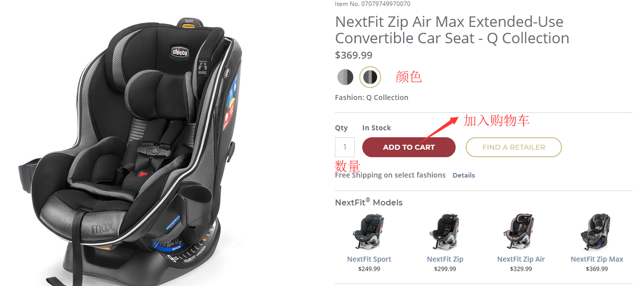Click the Qty quantity input box
Screen dimensions: 644x286
pos(344,147)
